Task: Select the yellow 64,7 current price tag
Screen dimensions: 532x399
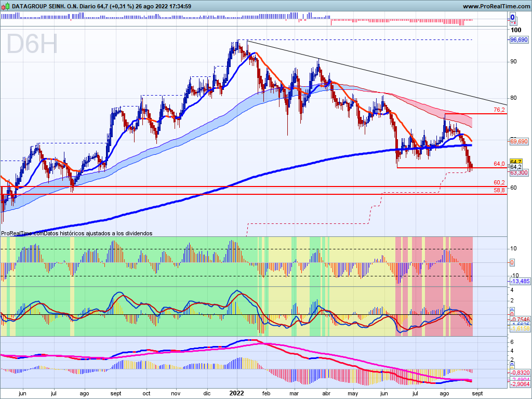Action: click(x=516, y=162)
